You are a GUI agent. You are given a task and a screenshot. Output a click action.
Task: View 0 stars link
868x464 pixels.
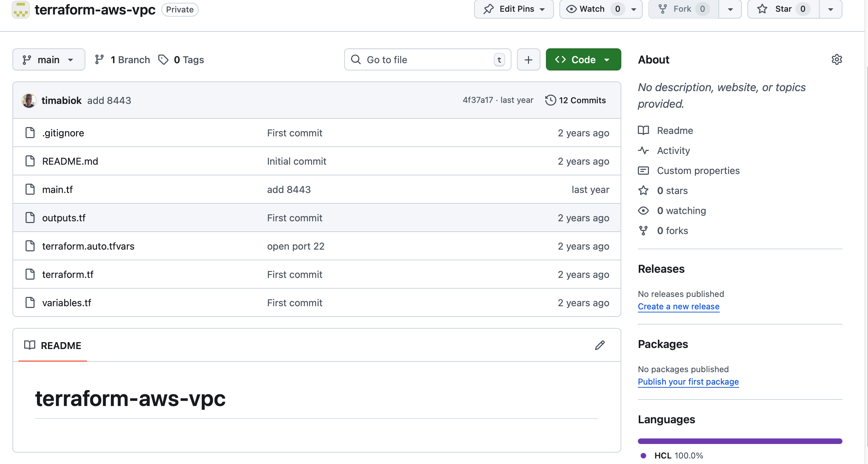[663, 191]
